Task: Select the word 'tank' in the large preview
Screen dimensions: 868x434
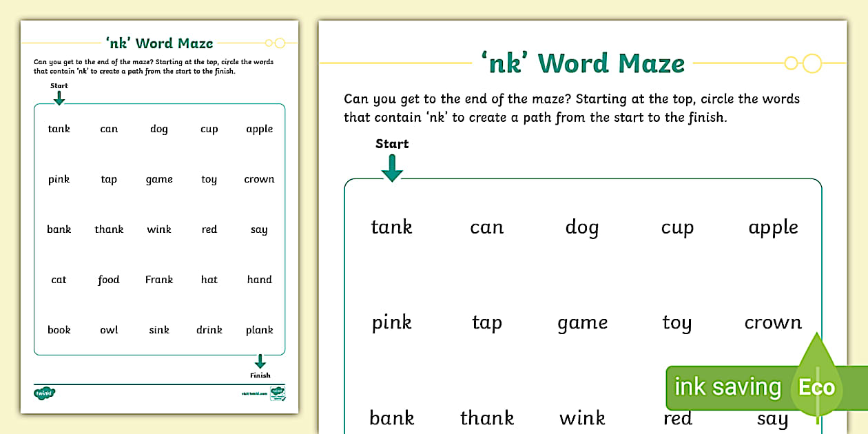Action: coord(391,227)
